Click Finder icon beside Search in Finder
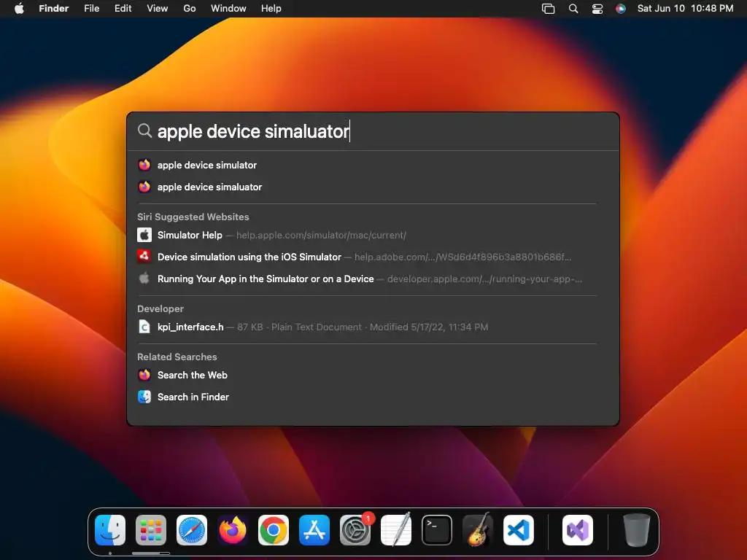This screenshot has height=560, width=747. (x=144, y=397)
